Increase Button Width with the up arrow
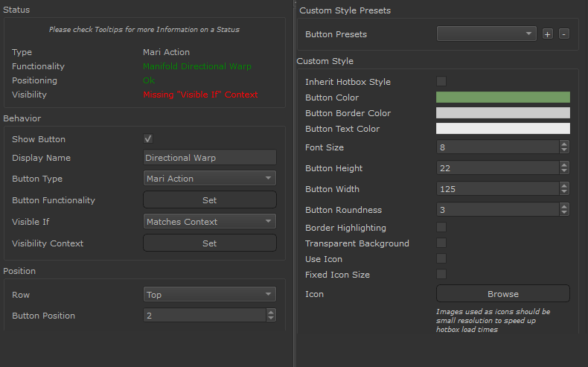Image resolution: width=588 pixels, height=367 pixels. point(564,185)
